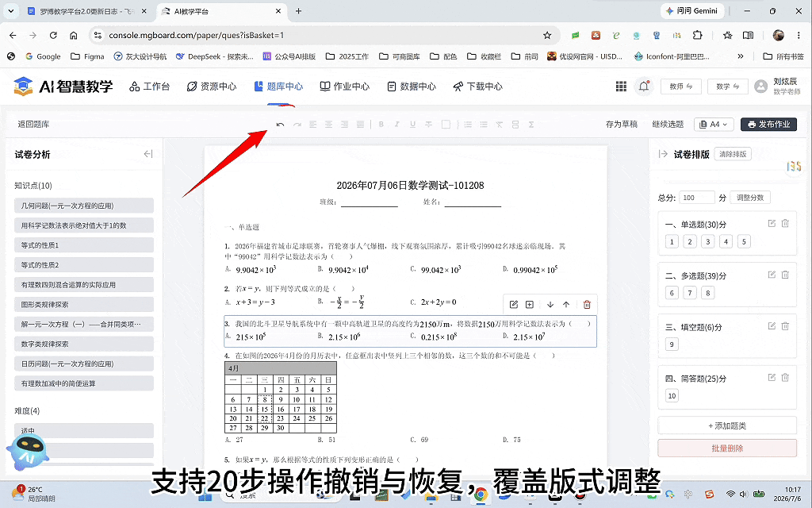Select question number 10 box

[672, 395]
